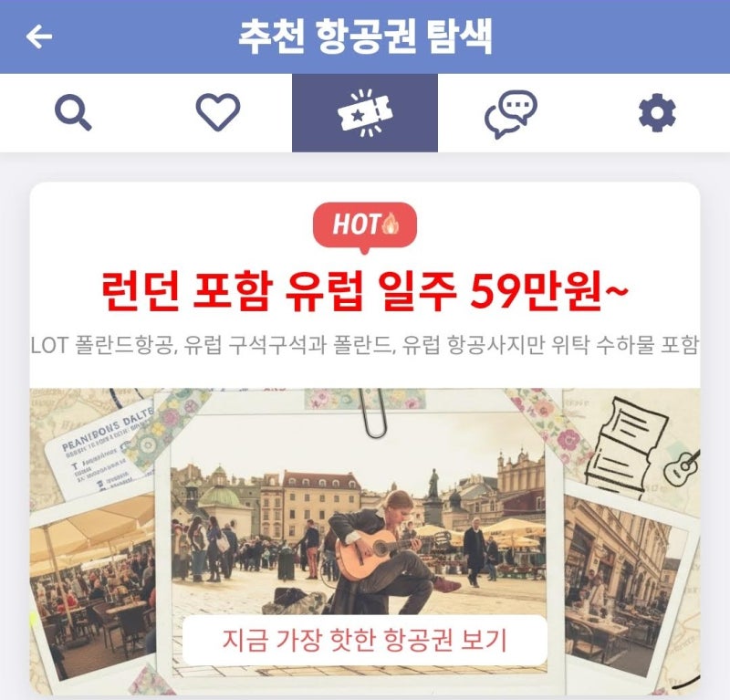Open the chat speech bubbles tab
The image size is (730, 700).
click(x=511, y=114)
